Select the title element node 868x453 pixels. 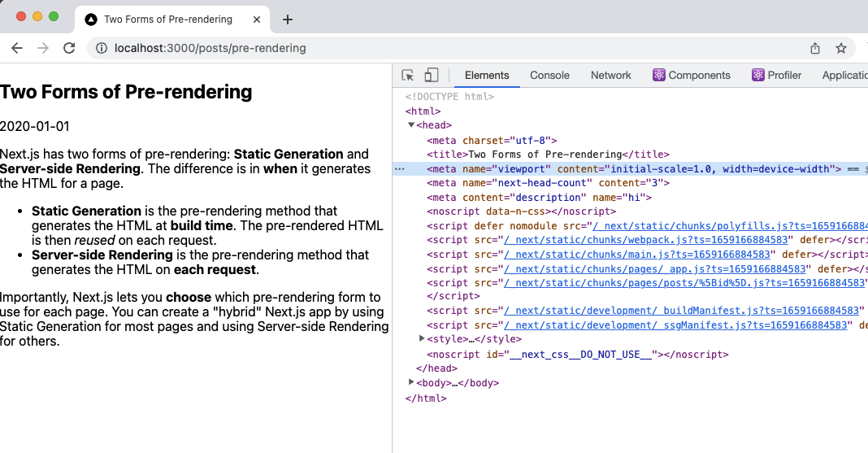548,155
